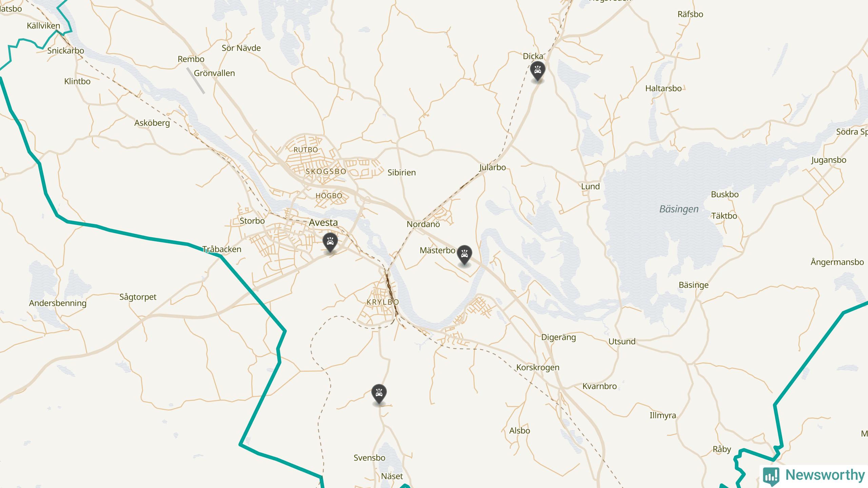Open the Newsworthy link text
The width and height of the screenshot is (868, 488).
(825, 475)
